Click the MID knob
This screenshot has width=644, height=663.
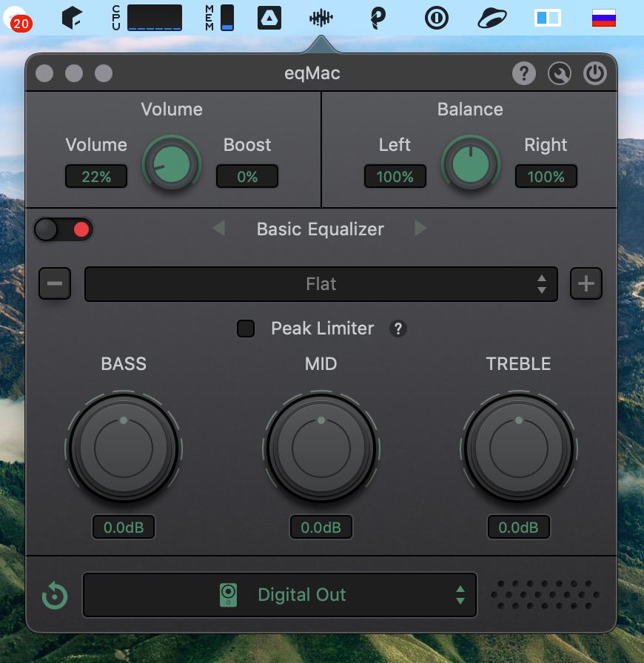321,448
